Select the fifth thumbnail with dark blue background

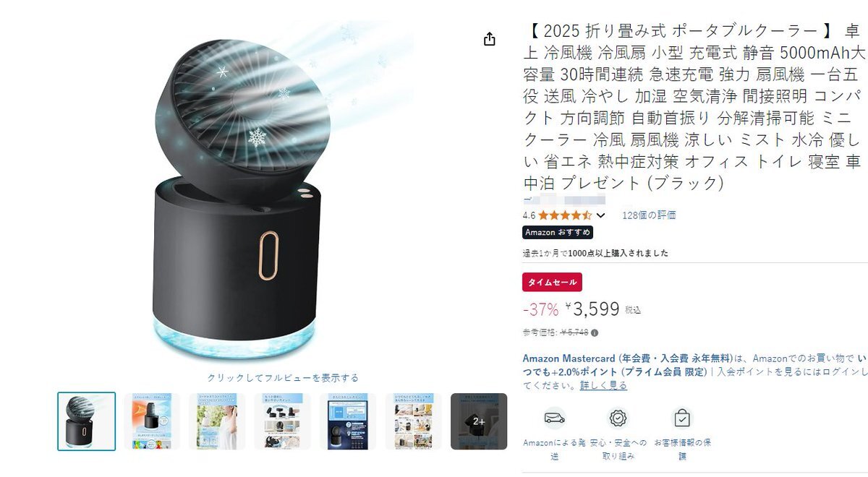pos(348,421)
